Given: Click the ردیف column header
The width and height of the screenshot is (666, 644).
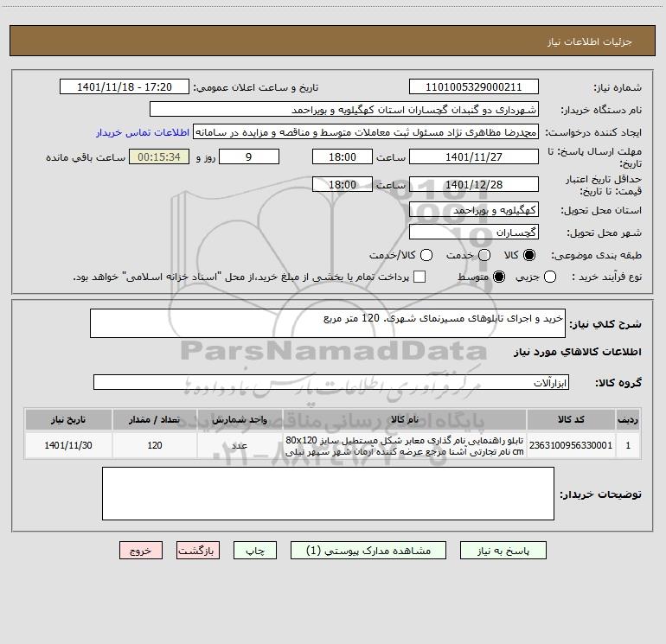Looking at the screenshot, I should click(x=628, y=419).
